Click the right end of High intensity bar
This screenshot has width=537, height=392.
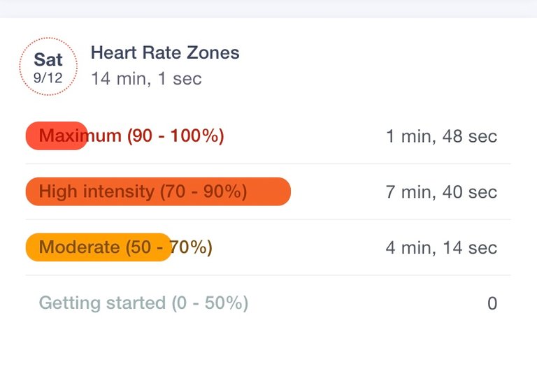(281, 191)
